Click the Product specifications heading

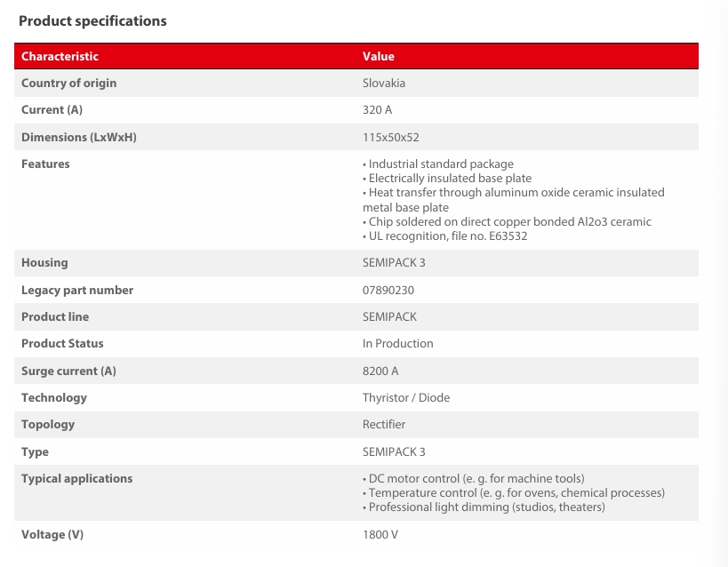coord(92,20)
